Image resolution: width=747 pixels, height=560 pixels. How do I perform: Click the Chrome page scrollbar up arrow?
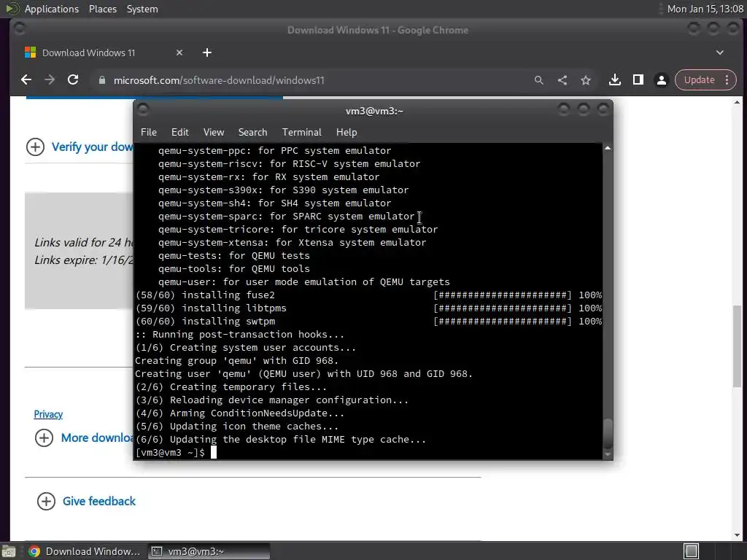click(737, 102)
